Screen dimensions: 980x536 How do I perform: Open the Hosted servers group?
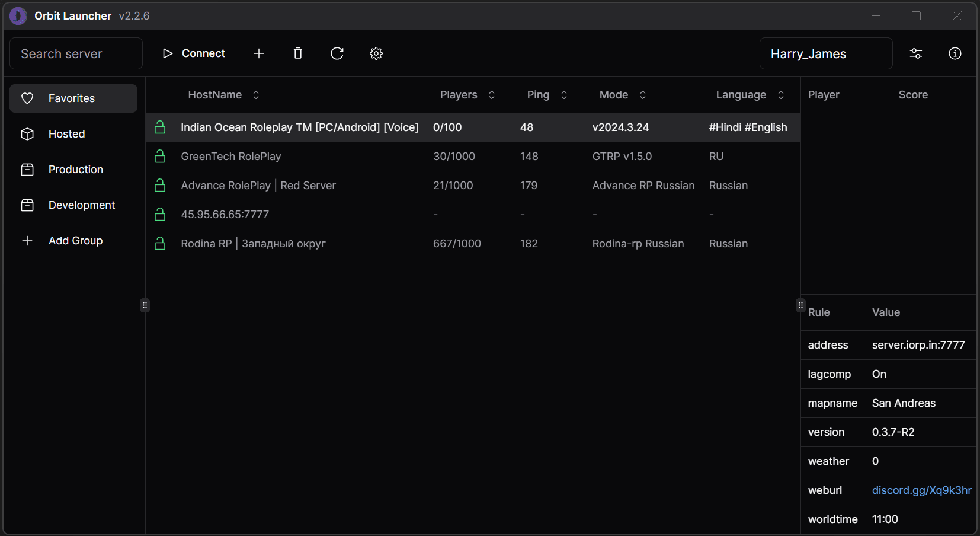coord(66,134)
